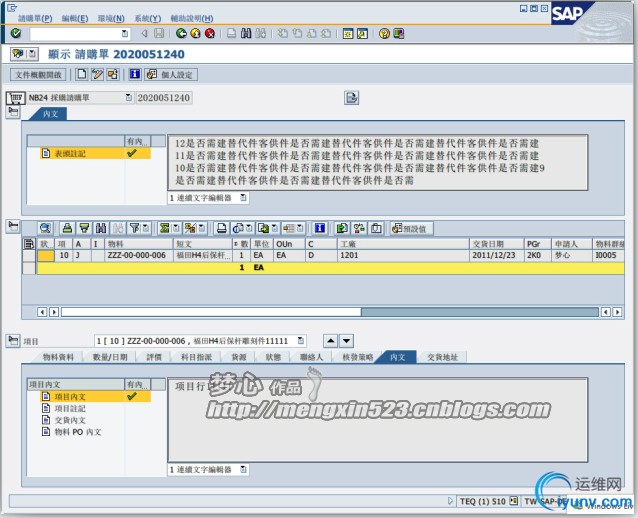Switch to the 數量/日期 tab
Screen dimensions: 638x518
(x=110, y=357)
